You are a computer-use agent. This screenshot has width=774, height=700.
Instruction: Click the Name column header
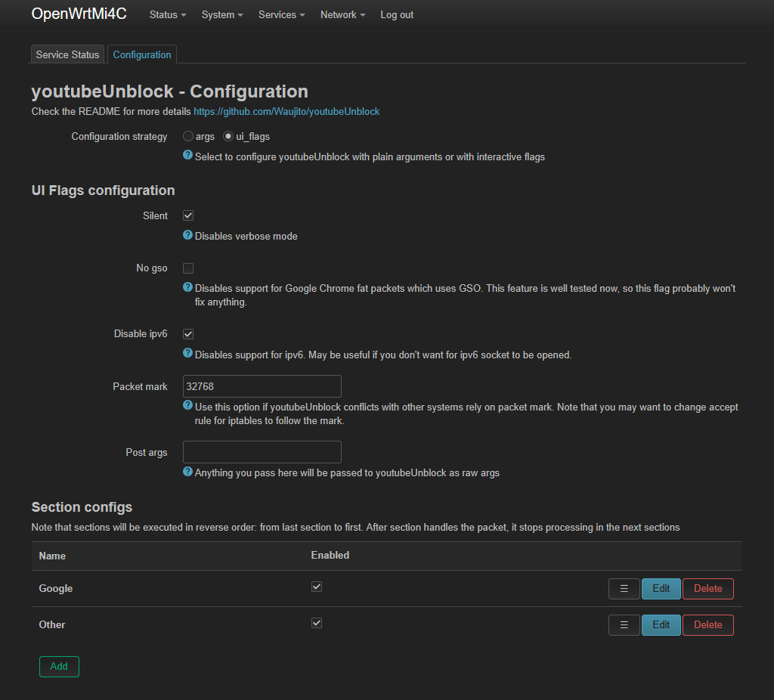[x=52, y=556]
